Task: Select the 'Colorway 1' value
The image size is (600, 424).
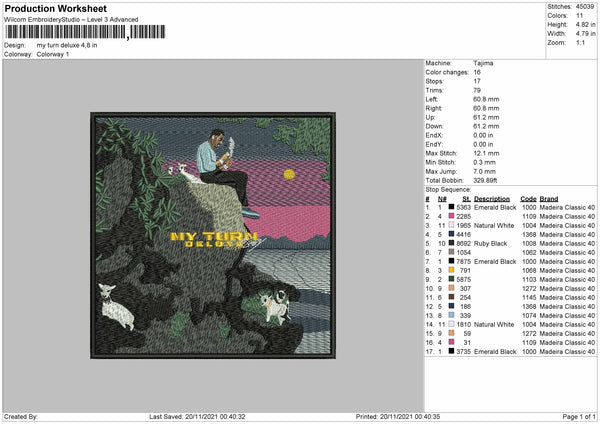Action: point(53,54)
